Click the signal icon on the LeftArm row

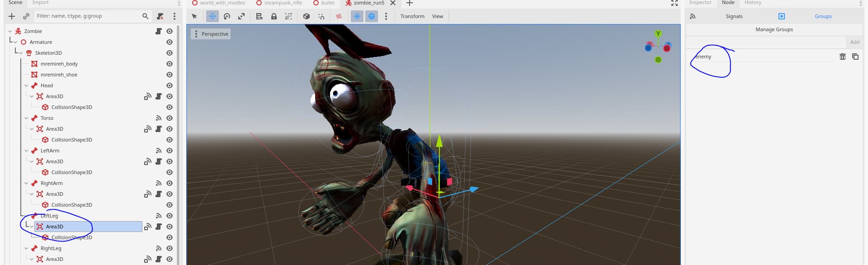pyautogui.click(x=159, y=151)
